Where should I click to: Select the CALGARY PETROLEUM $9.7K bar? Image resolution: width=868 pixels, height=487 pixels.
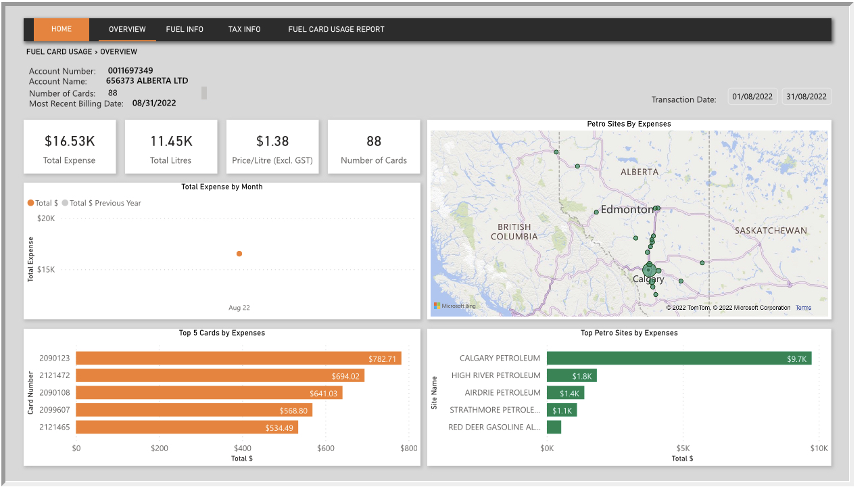[x=679, y=358]
